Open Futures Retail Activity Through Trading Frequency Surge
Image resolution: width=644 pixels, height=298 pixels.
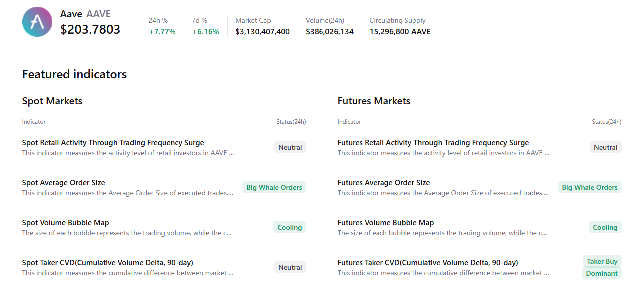click(433, 142)
